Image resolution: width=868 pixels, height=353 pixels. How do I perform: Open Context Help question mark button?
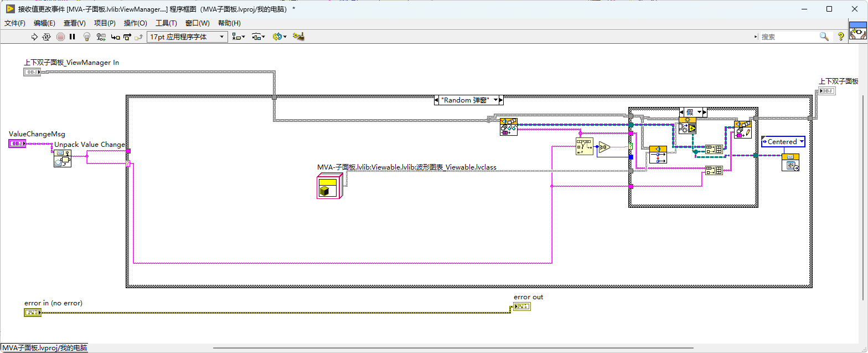[x=841, y=37]
